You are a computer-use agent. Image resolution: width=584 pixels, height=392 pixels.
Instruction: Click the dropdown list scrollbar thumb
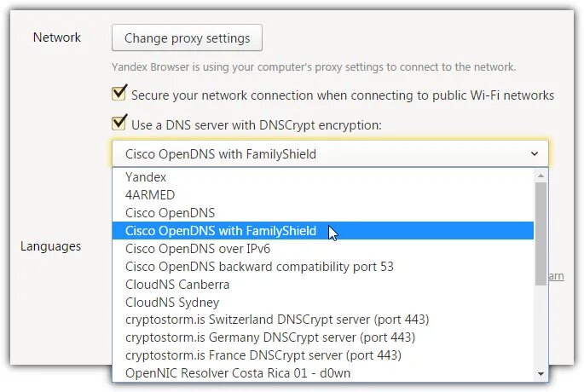tap(541, 233)
